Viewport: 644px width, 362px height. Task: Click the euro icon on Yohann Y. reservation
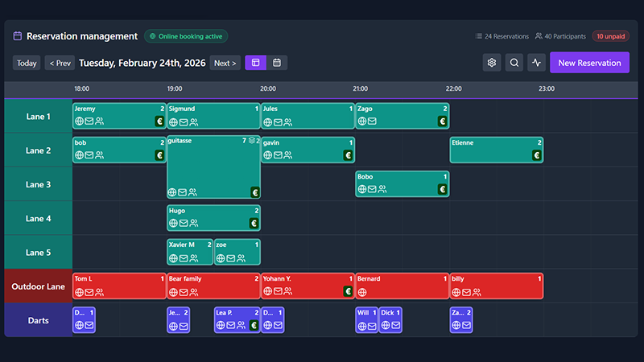(x=348, y=291)
